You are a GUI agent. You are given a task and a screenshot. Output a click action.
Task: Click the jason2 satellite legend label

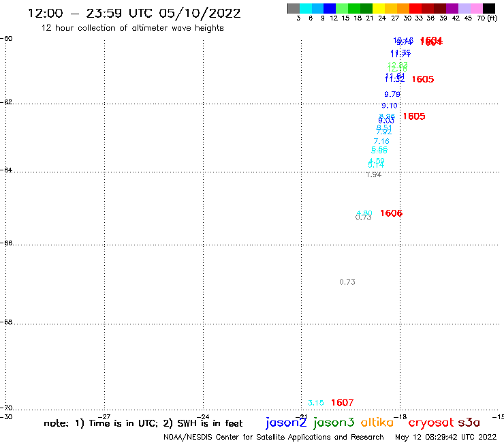pos(286,423)
